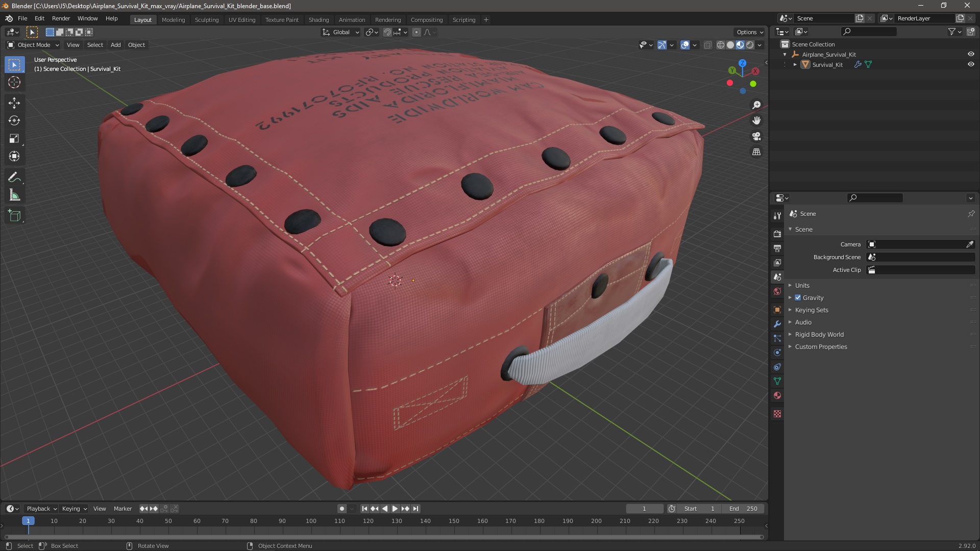The image size is (980, 551).
Task: Select the Annotate tool
Action: 14,177
